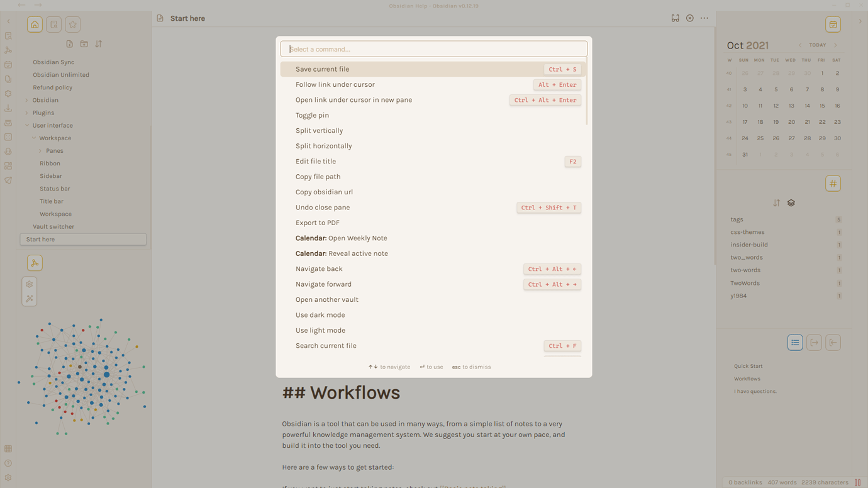Open the Refund policy note
The width and height of the screenshot is (868, 488).
point(53,87)
